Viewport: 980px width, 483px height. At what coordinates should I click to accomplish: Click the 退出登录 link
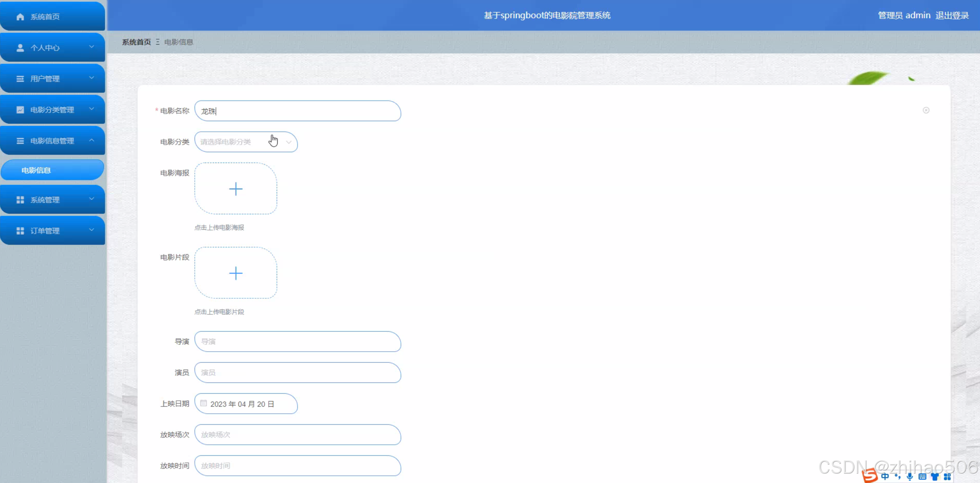coord(952,16)
